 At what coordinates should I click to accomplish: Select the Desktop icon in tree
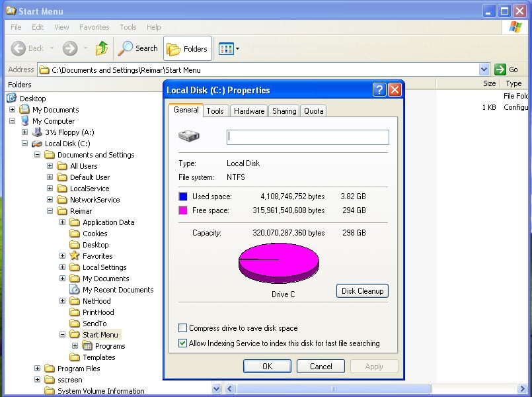tap(11, 98)
